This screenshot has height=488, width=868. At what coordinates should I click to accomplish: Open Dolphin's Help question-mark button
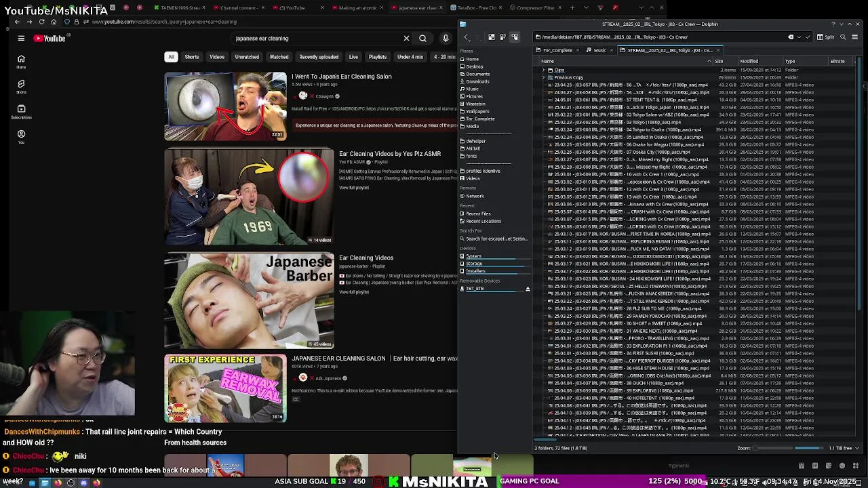(833, 24)
